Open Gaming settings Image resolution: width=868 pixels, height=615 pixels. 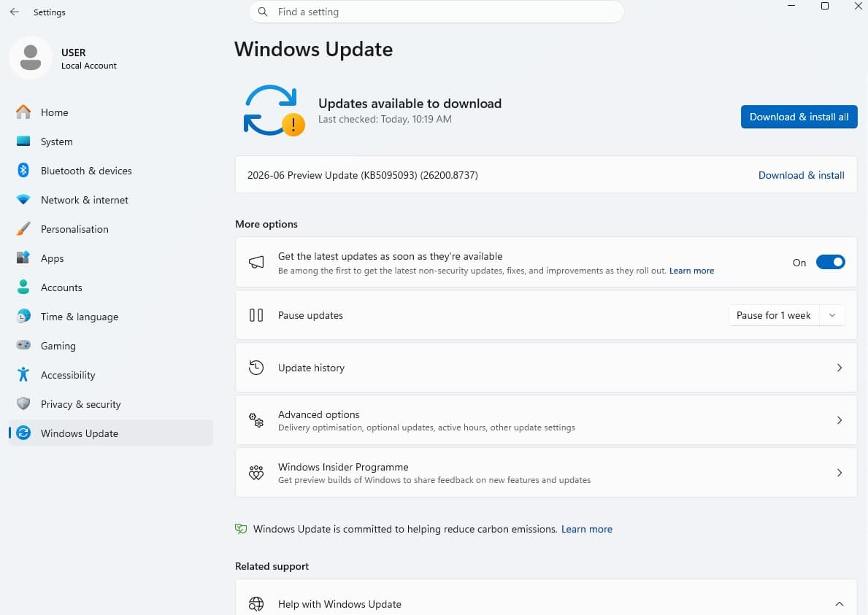pos(111,346)
